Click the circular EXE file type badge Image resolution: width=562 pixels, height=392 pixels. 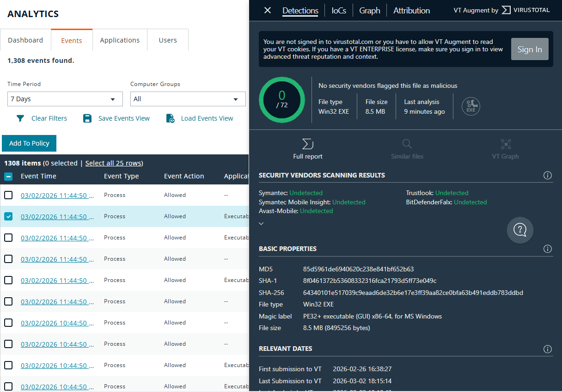470,106
